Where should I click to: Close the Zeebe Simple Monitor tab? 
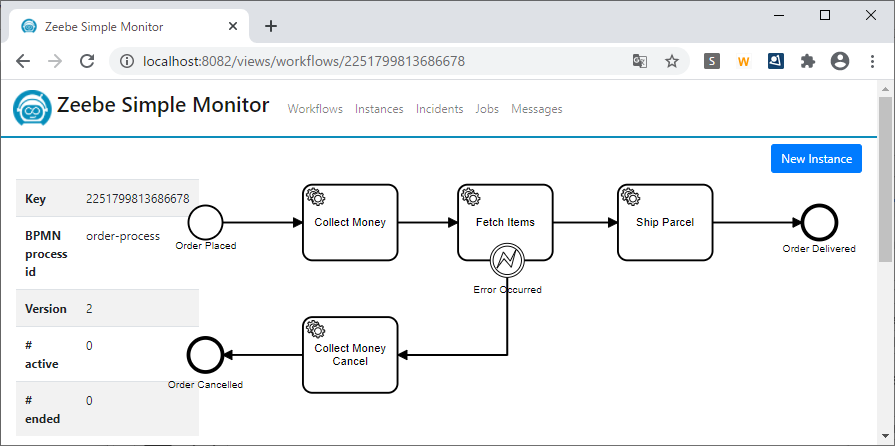[233, 26]
